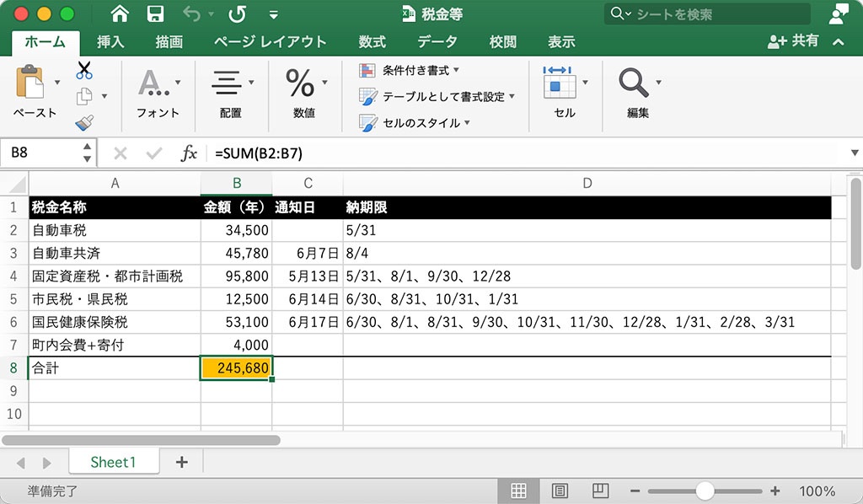Click the 共有 share button

coord(794,41)
